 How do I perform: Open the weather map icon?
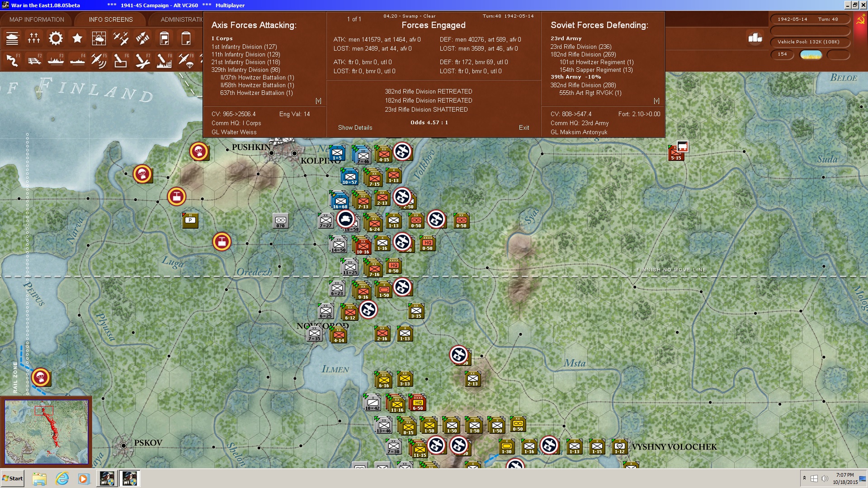pyautogui.click(x=99, y=38)
